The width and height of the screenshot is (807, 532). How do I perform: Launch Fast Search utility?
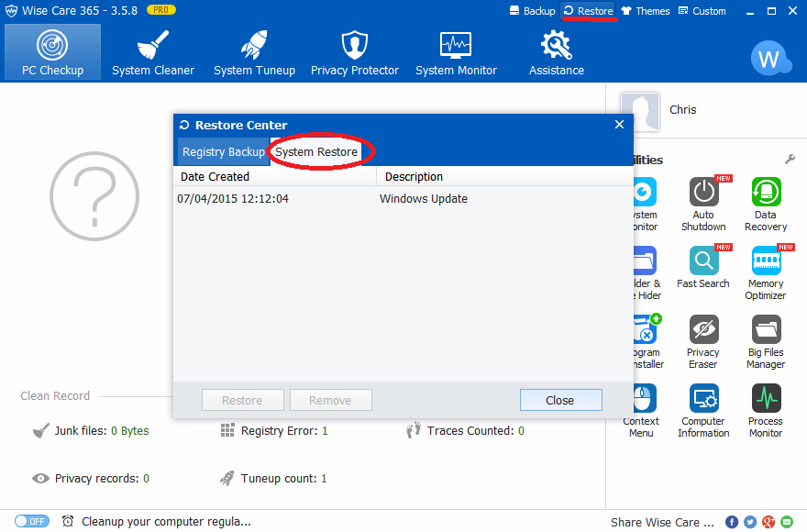(703, 267)
